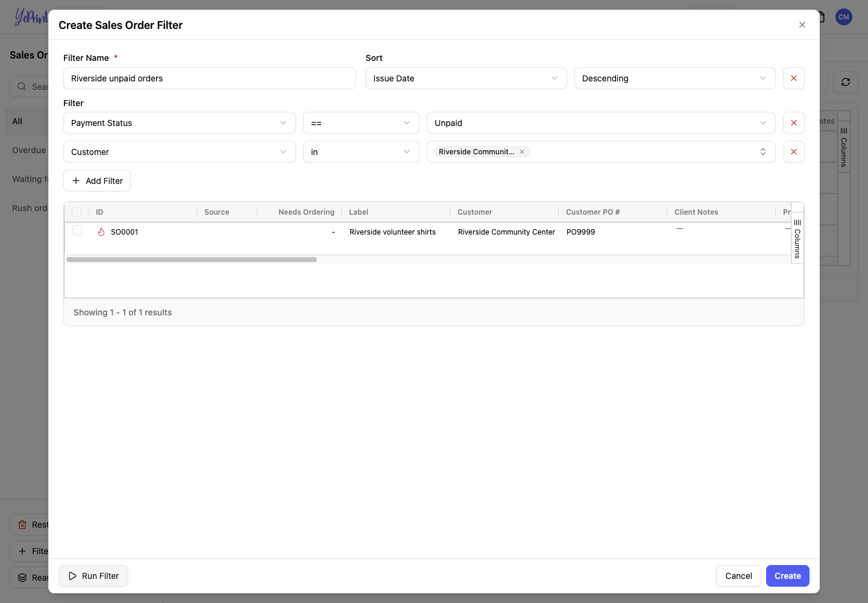
Task: Change the 'in' operator dropdown
Action: [x=361, y=152]
